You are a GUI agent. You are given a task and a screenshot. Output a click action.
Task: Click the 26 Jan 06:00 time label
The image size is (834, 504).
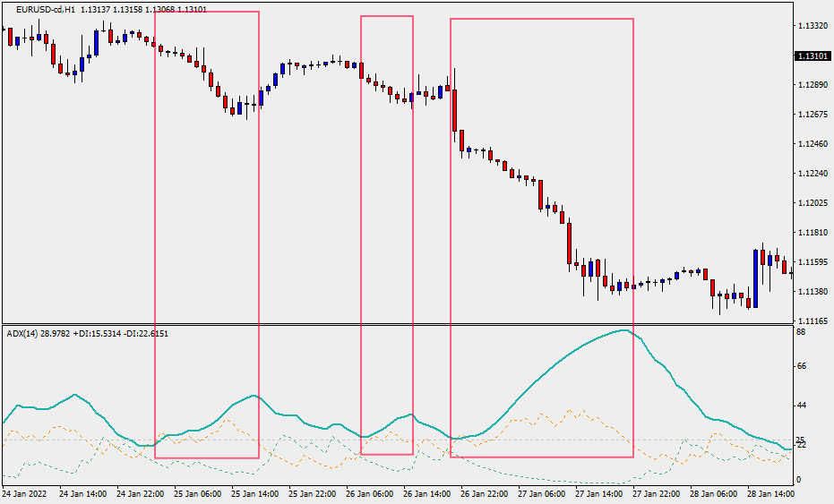click(x=369, y=493)
